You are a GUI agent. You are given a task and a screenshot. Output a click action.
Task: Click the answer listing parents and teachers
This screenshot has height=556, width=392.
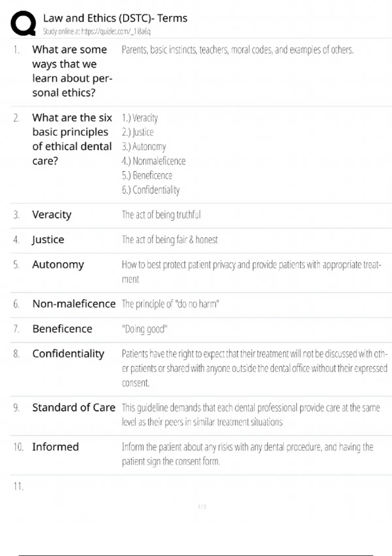pos(237,50)
